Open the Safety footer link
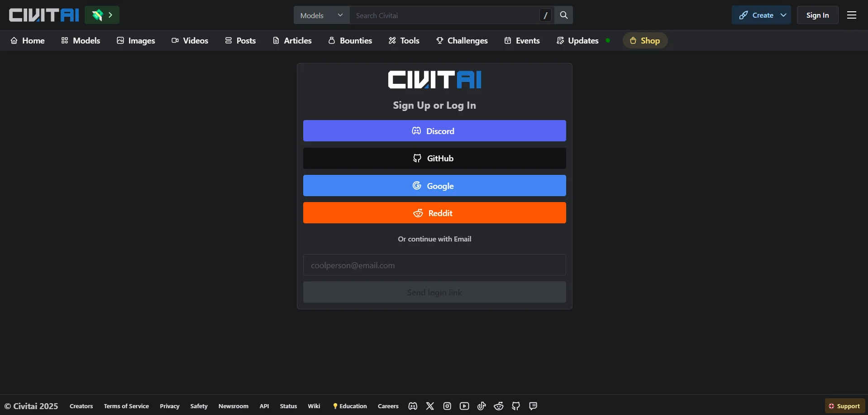The width and height of the screenshot is (868, 415). coord(199,406)
